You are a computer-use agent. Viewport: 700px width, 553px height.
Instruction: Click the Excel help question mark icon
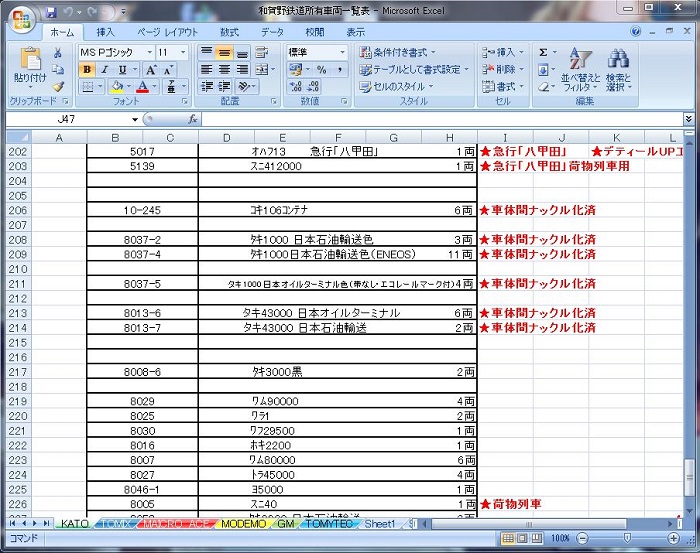[x=636, y=31]
